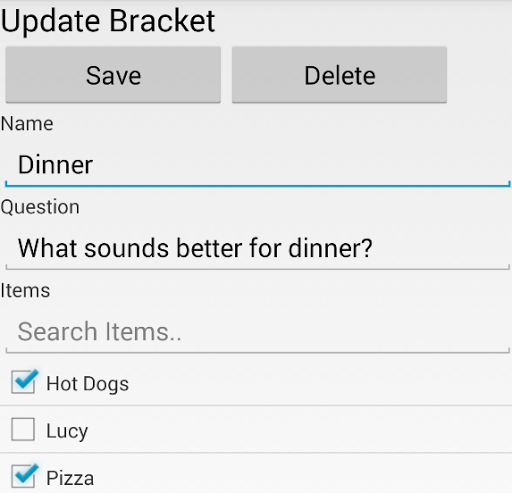The image size is (512, 493).
Task: Click the Name field label
Action: pyautogui.click(x=27, y=124)
